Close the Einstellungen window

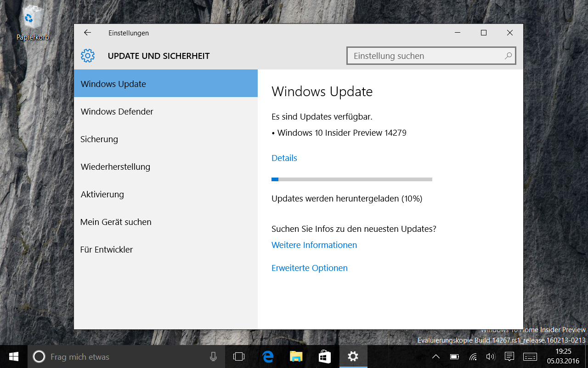click(510, 33)
